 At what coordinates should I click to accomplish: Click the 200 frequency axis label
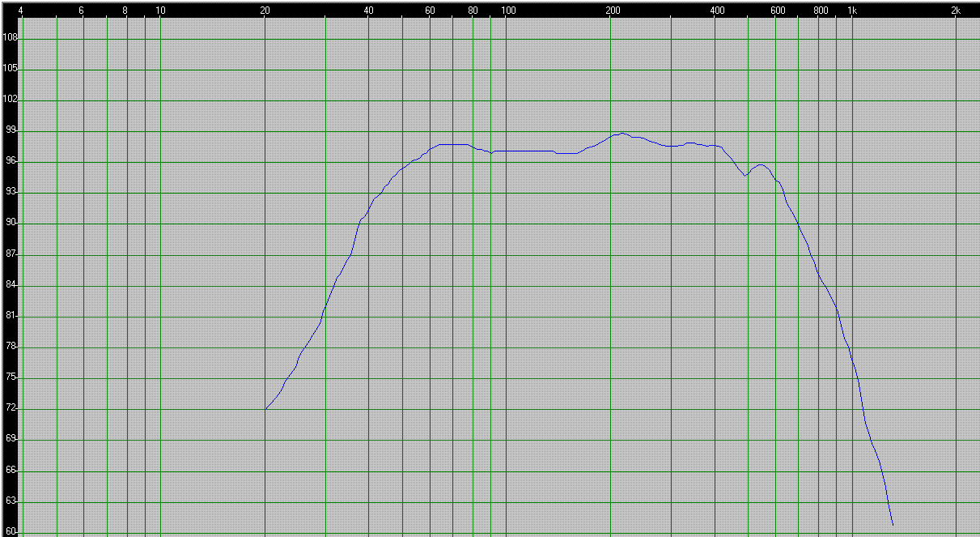[613, 11]
